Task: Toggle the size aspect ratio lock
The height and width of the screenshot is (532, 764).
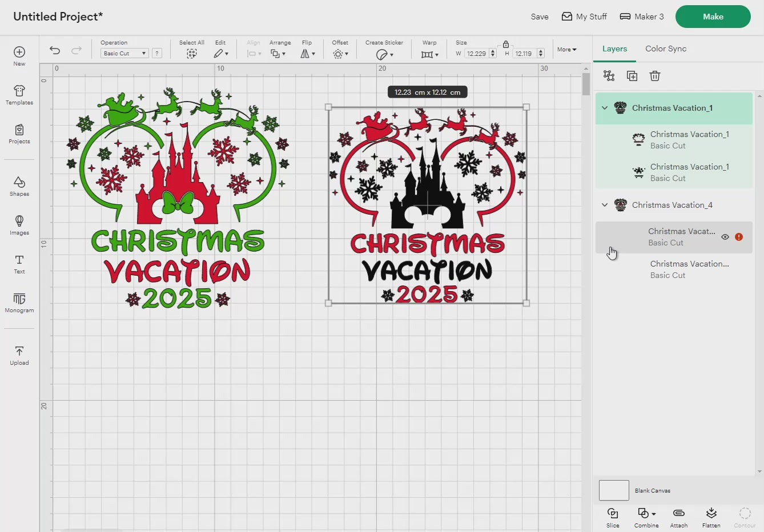Action: click(x=506, y=44)
